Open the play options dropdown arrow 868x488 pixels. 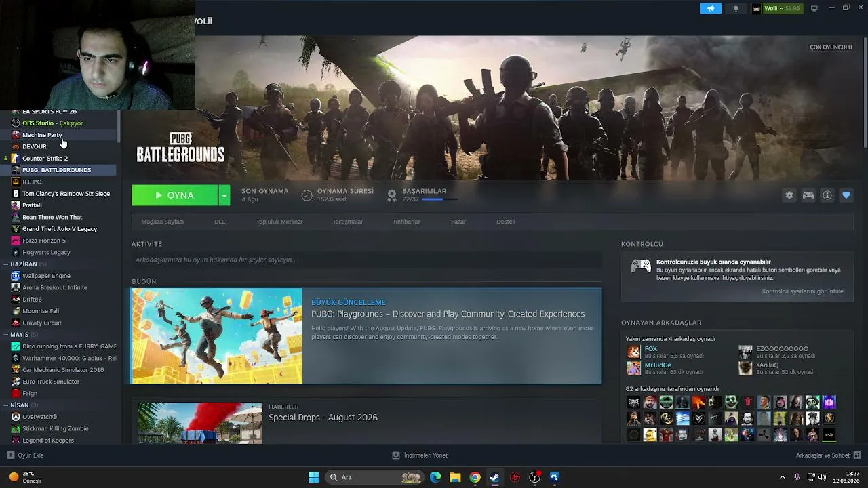[224, 195]
